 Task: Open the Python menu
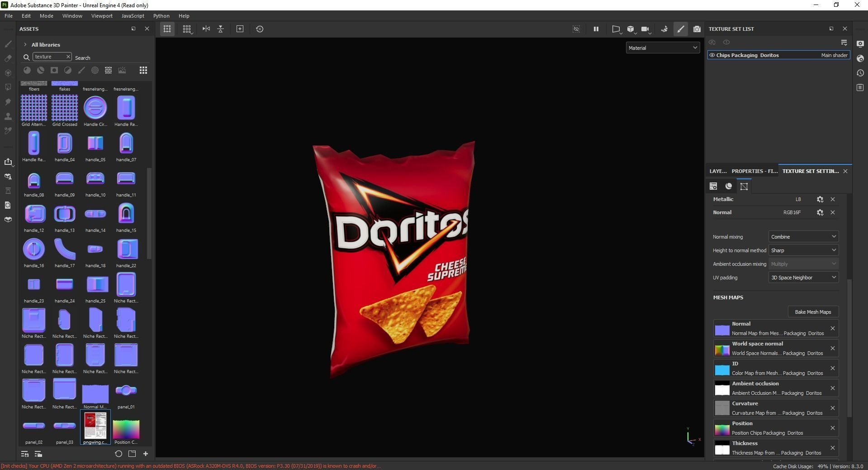pyautogui.click(x=161, y=16)
